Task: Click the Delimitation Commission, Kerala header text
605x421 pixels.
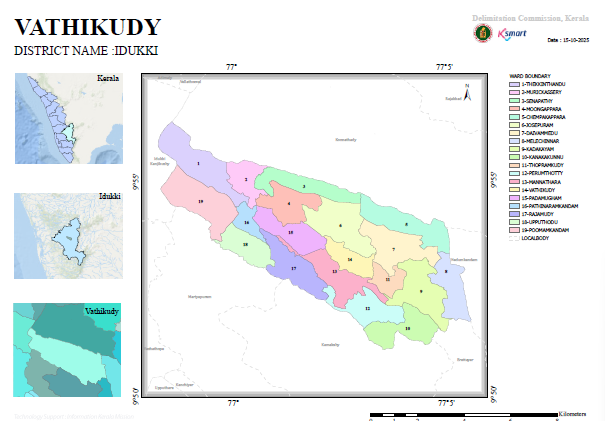Action: tap(531, 18)
